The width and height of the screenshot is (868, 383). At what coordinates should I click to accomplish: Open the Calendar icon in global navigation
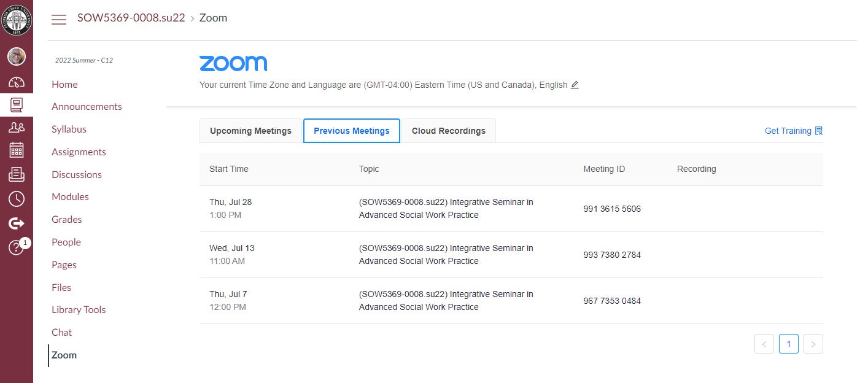click(x=17, y=150)
